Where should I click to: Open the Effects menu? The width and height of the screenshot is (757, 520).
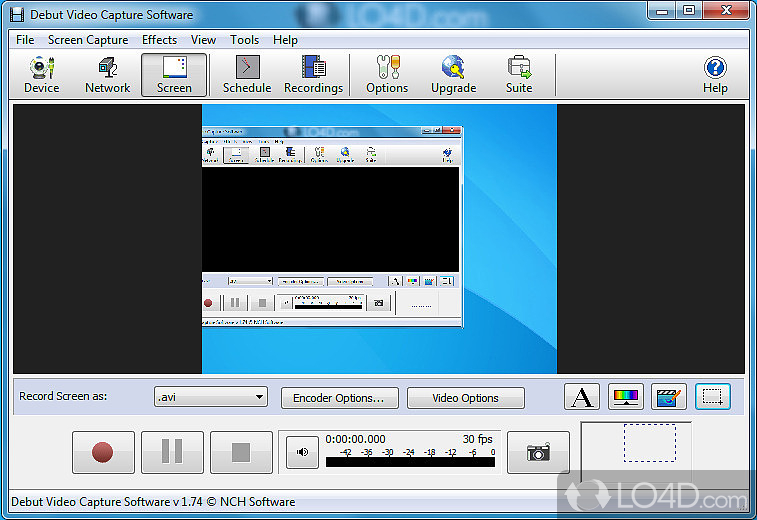159,40
